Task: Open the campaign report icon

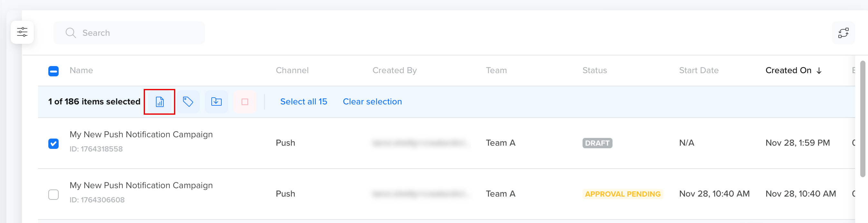Action: (x=159, y=102)
